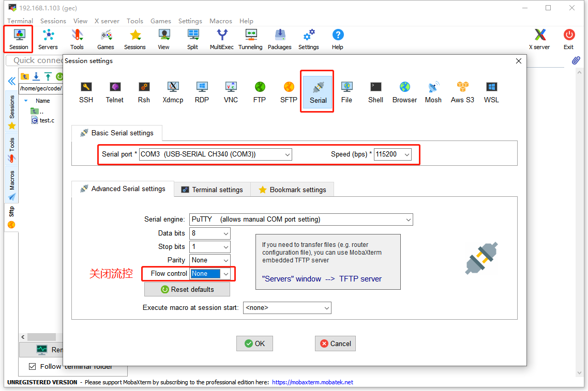Open the Macros menu

coord(220,21)
